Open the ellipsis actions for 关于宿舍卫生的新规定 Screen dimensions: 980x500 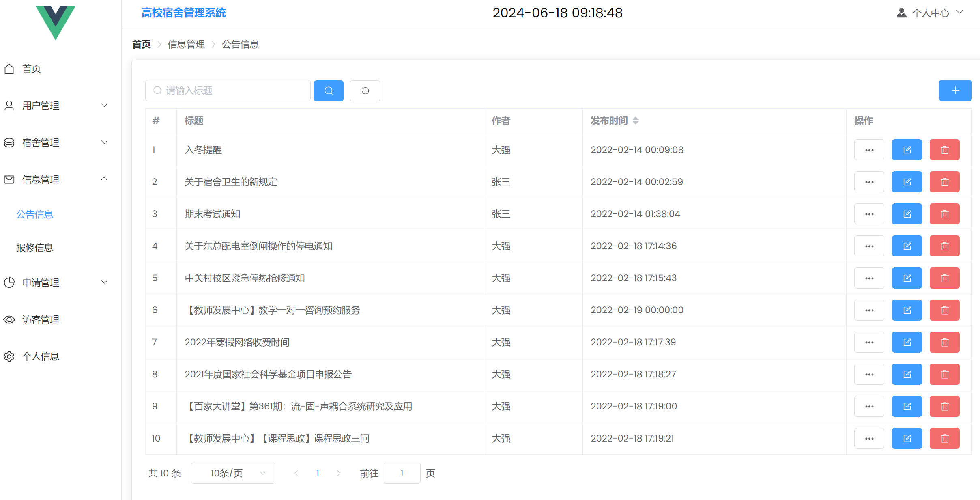[869, 181]
